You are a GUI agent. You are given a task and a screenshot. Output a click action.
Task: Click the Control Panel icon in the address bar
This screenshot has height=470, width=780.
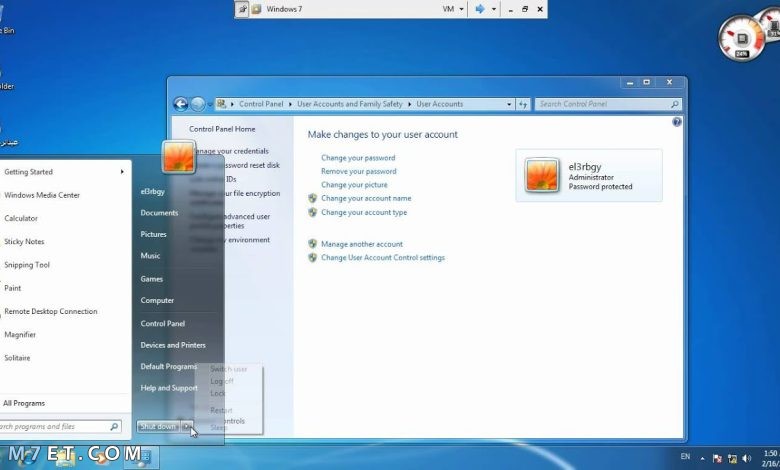coord(221,104)
